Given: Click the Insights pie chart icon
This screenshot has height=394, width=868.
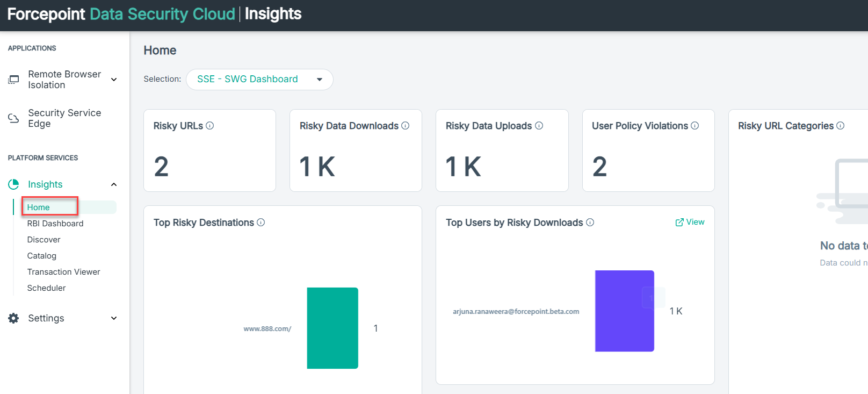Looking at the screenshot, I should click(13, 184).
